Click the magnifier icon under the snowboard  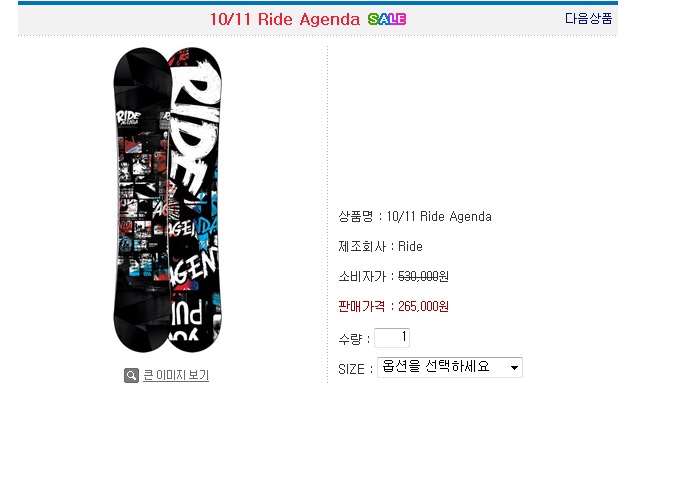131,376
